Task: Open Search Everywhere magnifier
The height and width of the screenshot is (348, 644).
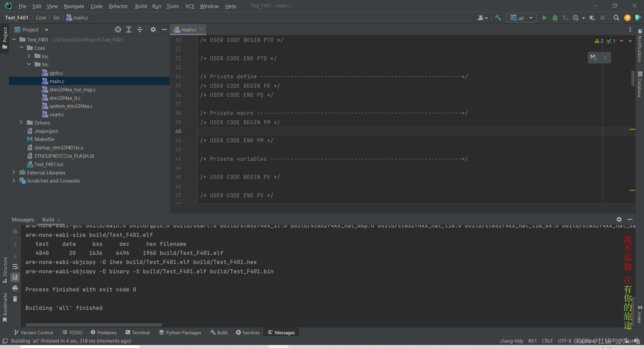Action: [616, 18]
